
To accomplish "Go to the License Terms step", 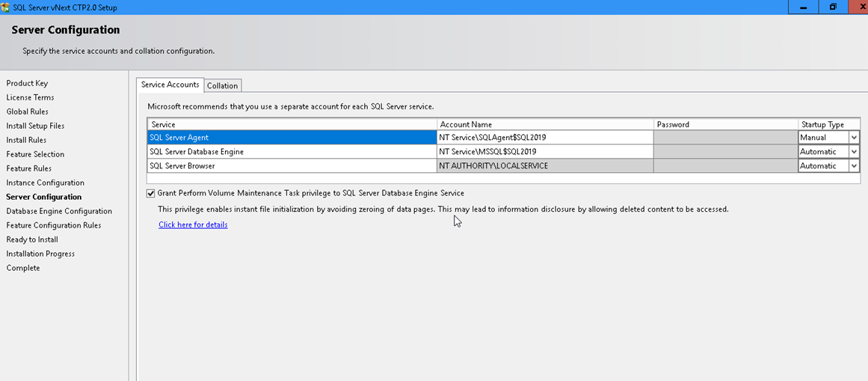I will (30, 97).
